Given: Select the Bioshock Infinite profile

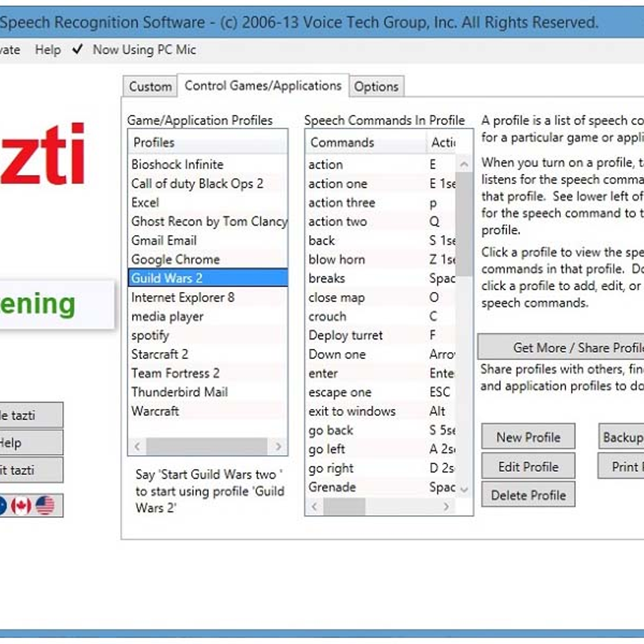Looking at the screenshot, I should (x=208, y=164).
